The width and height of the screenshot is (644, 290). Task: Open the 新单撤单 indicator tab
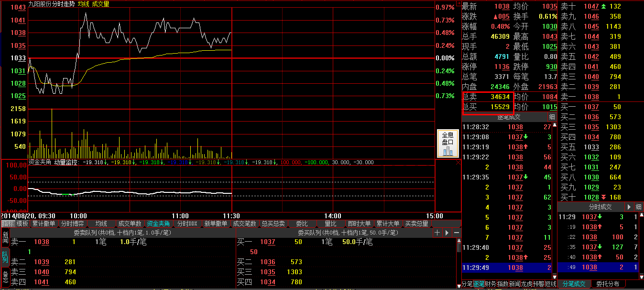click(216, 223)
